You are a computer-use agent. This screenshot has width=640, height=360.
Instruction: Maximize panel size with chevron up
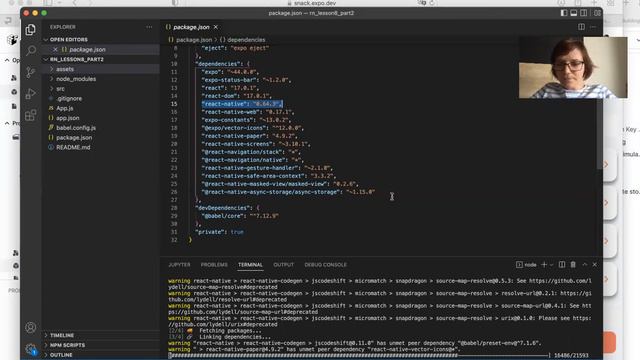[x=584, y=264]
